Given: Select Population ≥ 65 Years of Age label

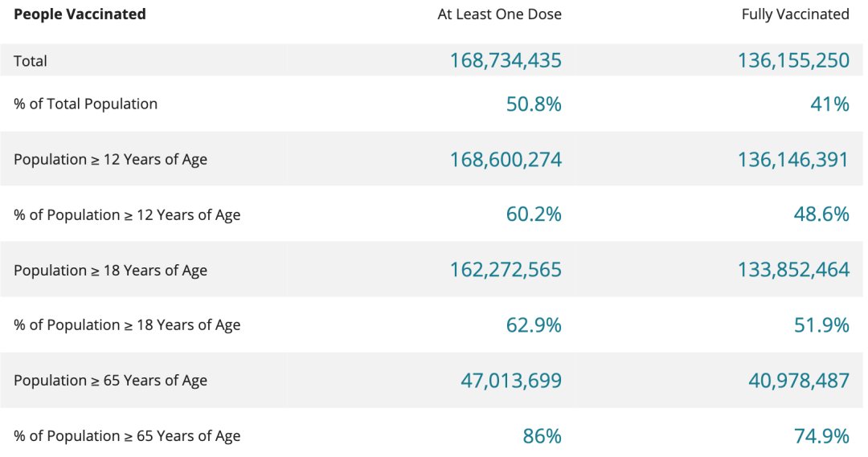Looking at the screenshot, I should coord(110,381).
